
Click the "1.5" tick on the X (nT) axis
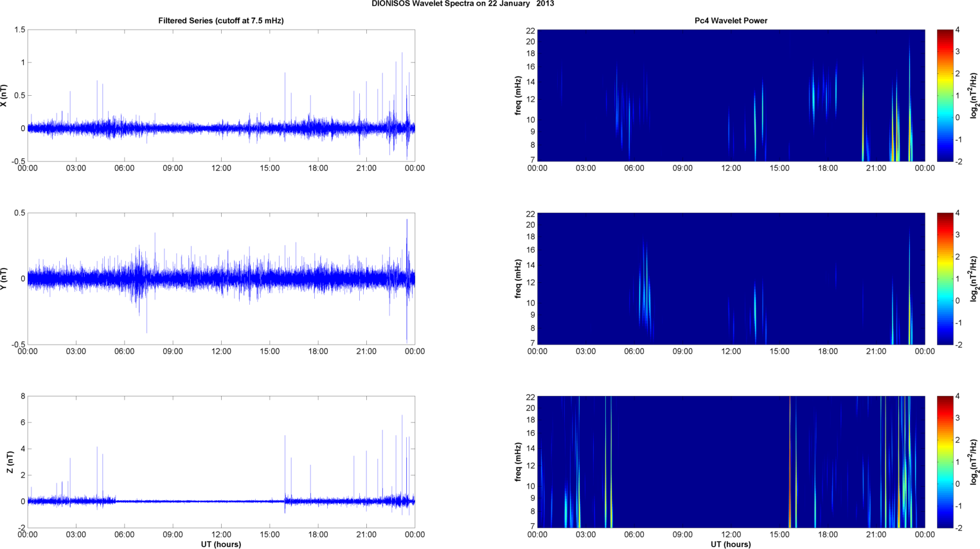click(19, 30)
